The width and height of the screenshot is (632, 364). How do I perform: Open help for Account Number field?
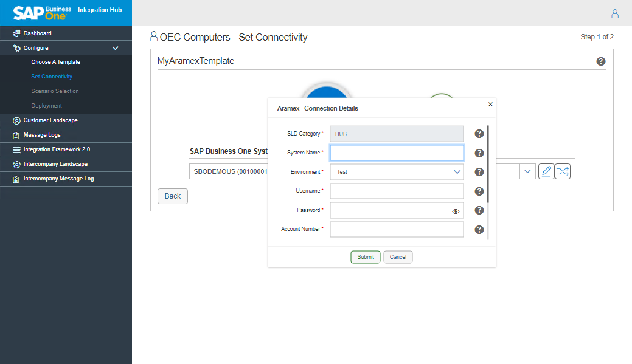(x=479, y=230)
